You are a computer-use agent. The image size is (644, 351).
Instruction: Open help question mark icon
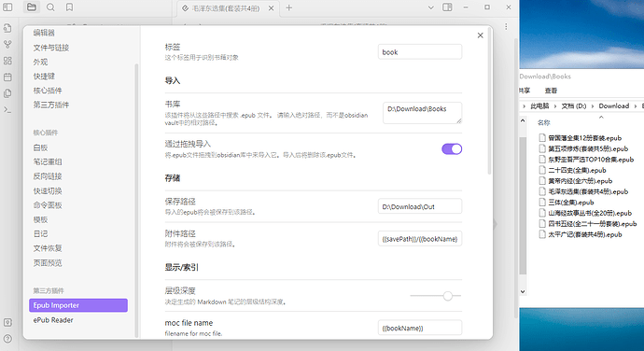(x=7, y=339)
